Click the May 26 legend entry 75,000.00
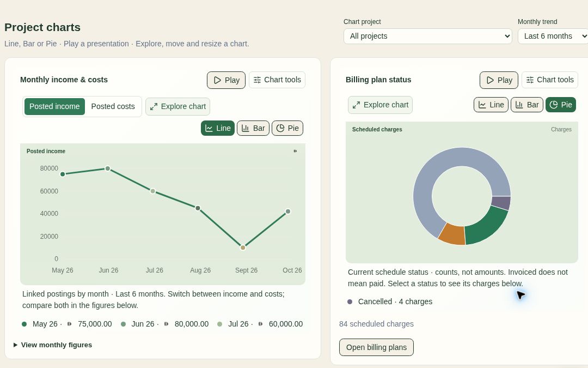The width and height of the screenshot is (588, 368). (x=67, y=324)
